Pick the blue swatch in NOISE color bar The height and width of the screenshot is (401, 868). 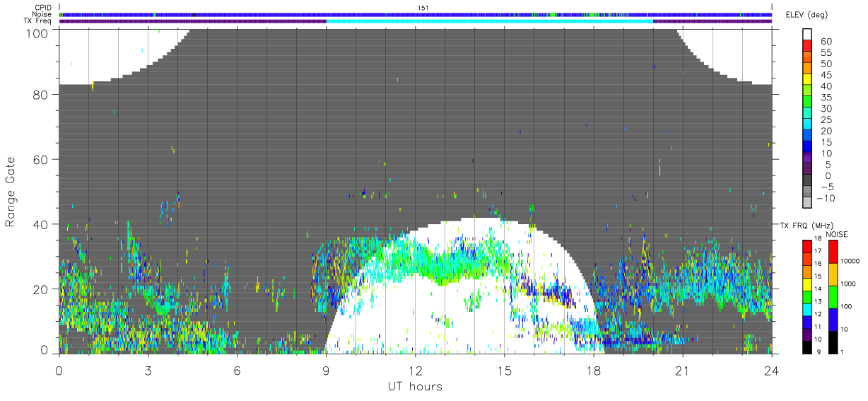click(833, 320)
